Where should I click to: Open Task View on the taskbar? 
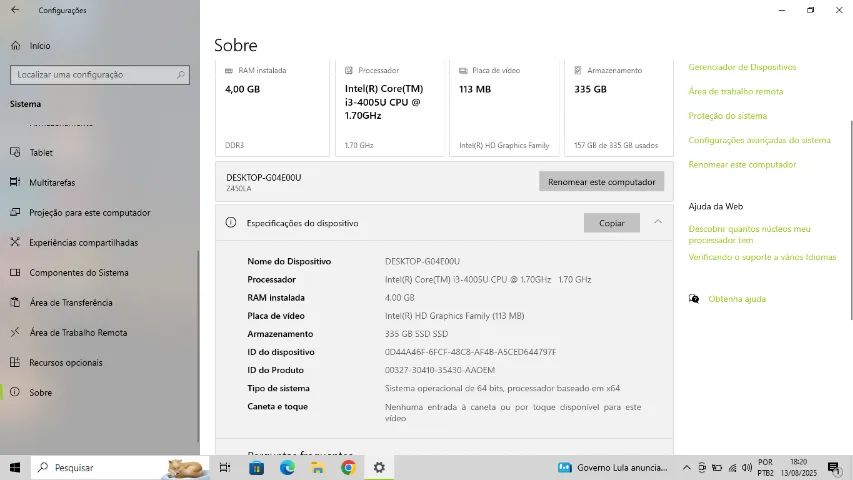coord(225,467)
